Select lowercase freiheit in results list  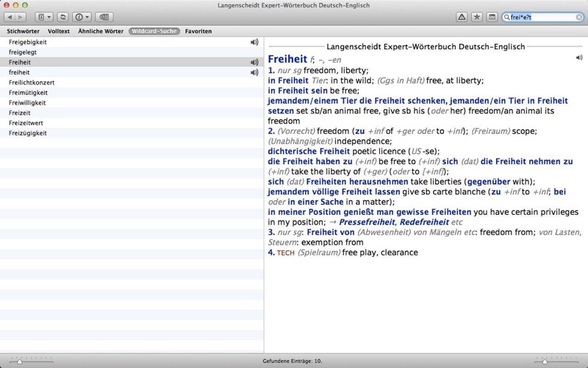(132, 72)
